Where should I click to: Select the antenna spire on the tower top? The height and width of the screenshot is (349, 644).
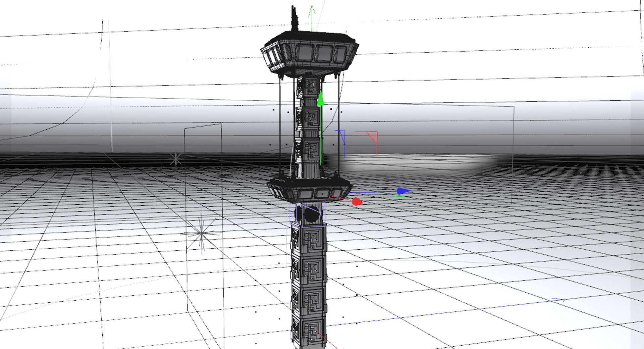(295, 18)
